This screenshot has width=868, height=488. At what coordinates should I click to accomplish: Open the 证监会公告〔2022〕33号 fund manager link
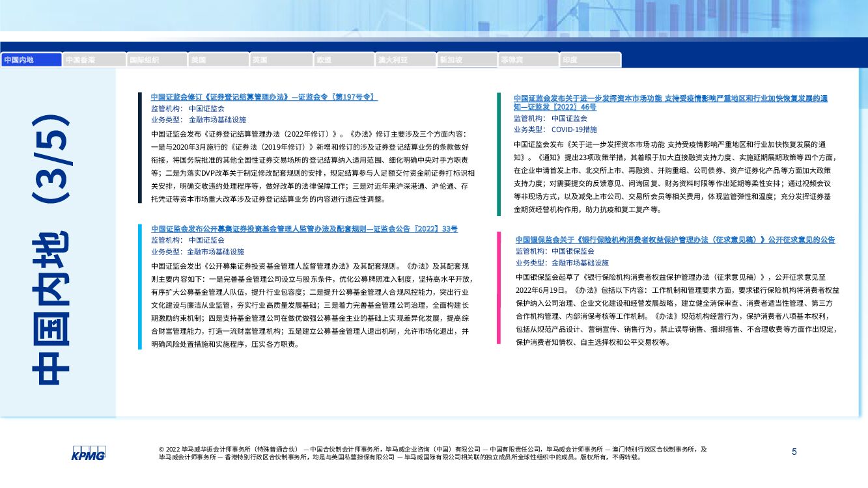coord(305,229)
